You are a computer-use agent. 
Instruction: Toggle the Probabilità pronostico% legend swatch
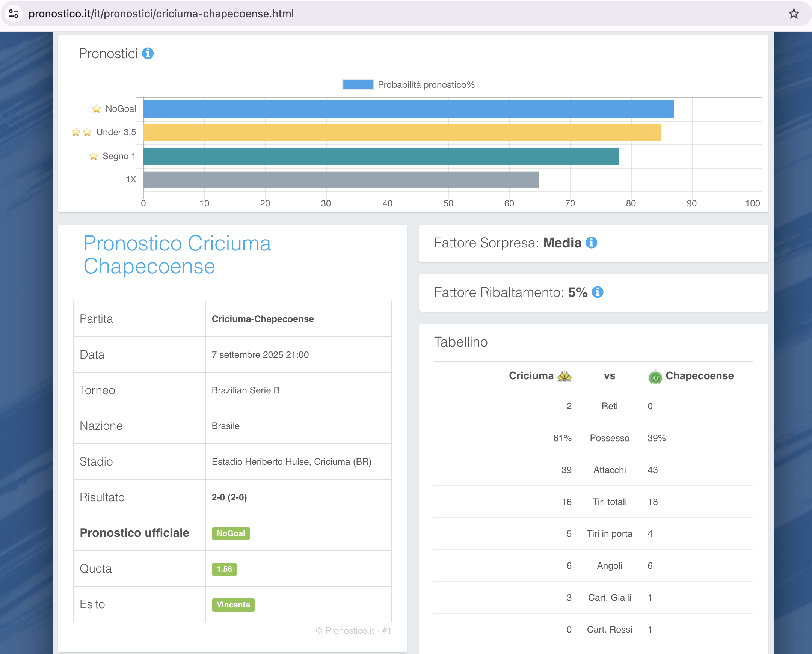click(x=358, y=85)
